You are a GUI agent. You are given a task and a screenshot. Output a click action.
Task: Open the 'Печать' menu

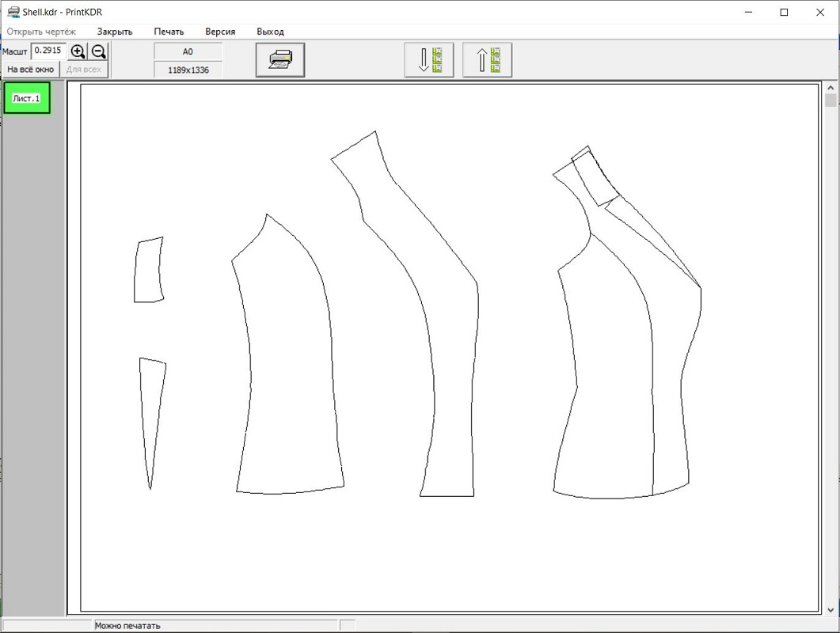169,32
